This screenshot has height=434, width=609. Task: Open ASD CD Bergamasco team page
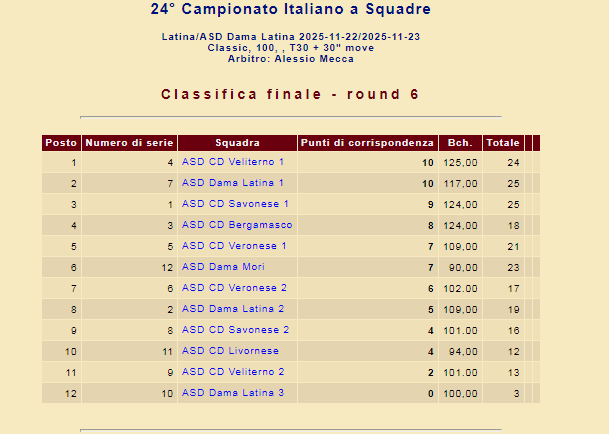click(x=237, y=225)
